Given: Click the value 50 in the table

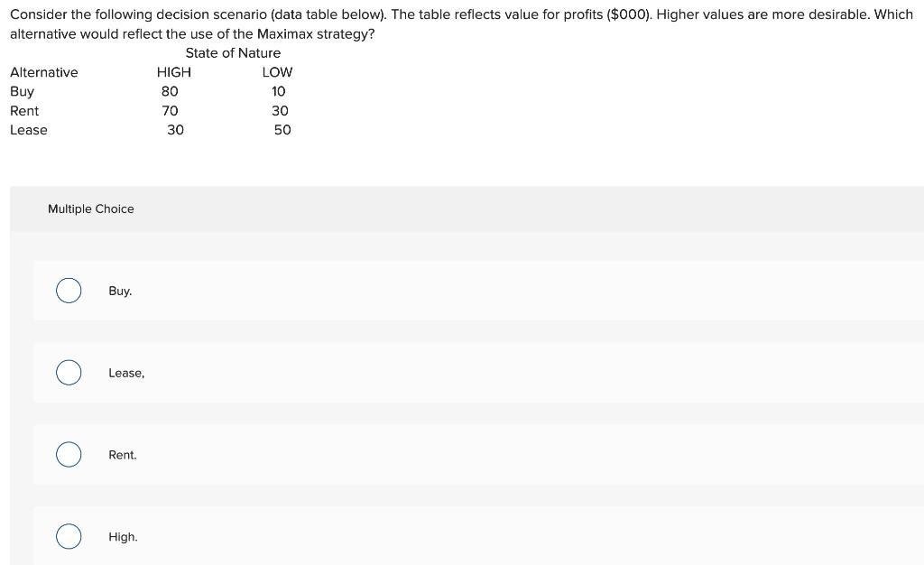Looking at the screenshot, I should (282, 129).
